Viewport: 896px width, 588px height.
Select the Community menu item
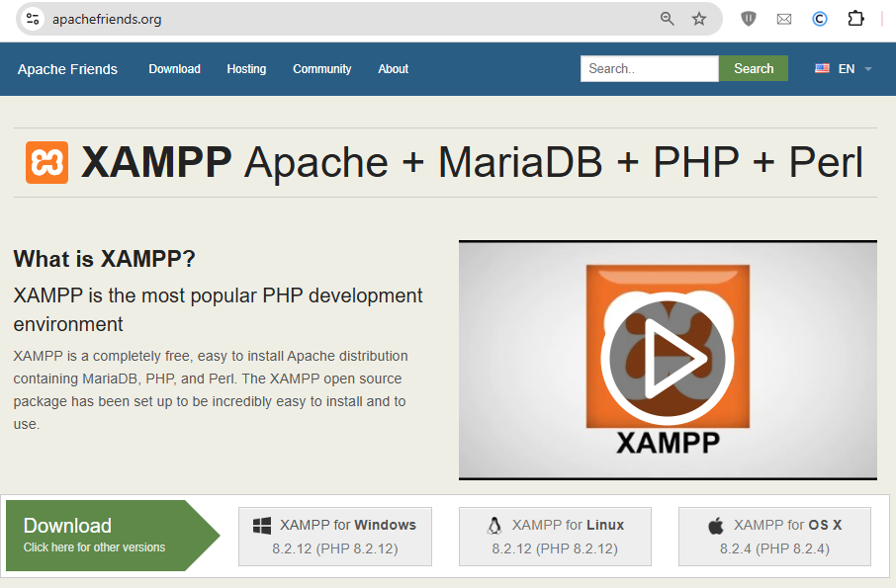[x=321, y=68]
